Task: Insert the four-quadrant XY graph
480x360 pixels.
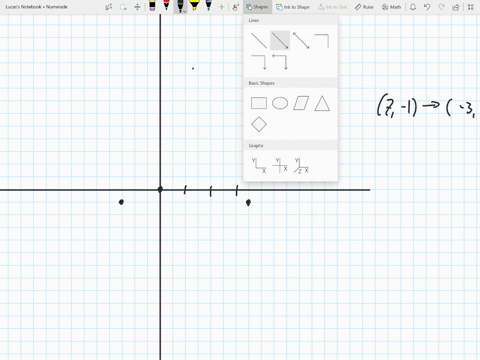Action: point(280,165)
